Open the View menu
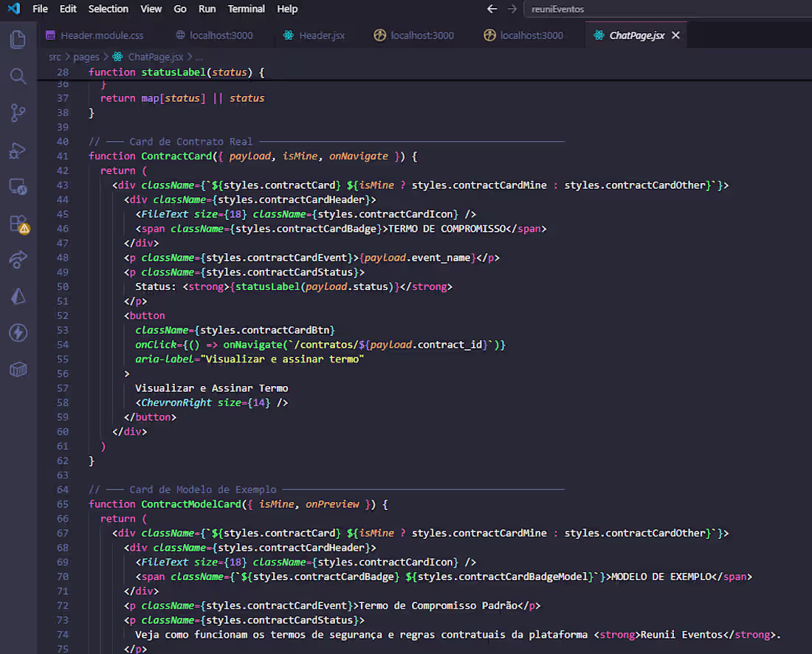 151,9
